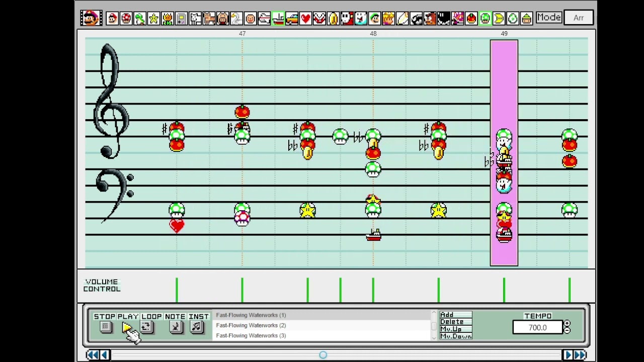644x362 pixels.
Task: Step back one measure with the single-left arrow
Action: [104, 355]
